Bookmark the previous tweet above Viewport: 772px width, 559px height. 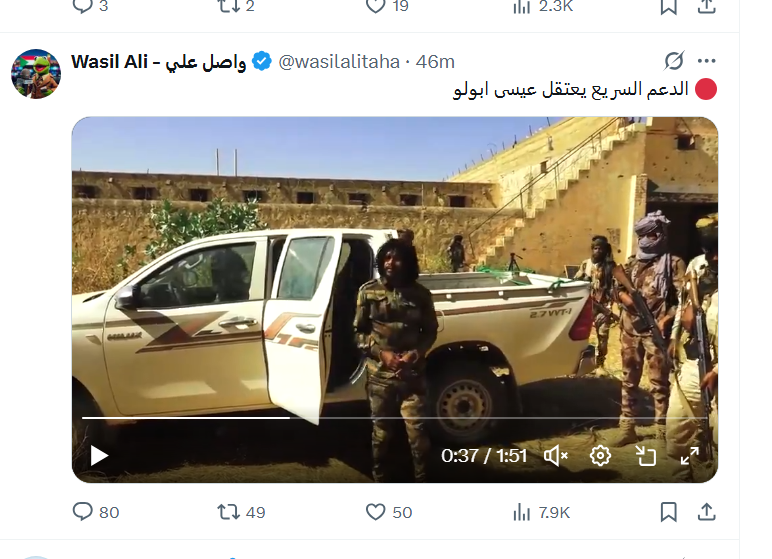click(668, 6)
